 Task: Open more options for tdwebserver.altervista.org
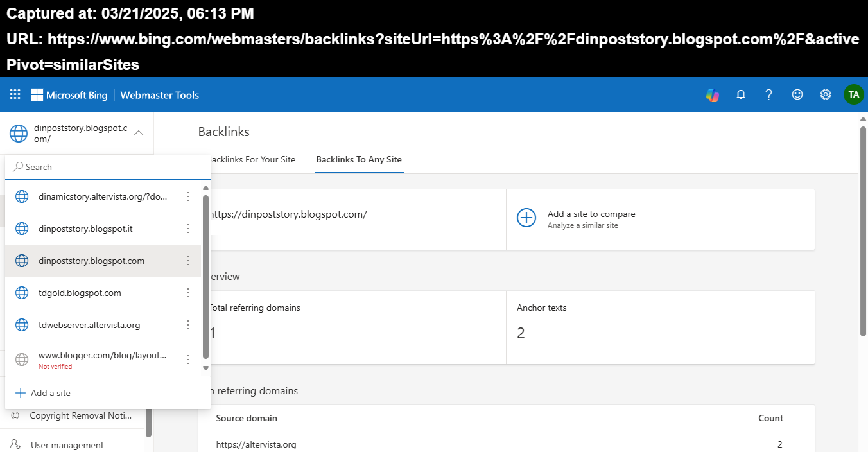pyautogui.click(x=188, y=325)
